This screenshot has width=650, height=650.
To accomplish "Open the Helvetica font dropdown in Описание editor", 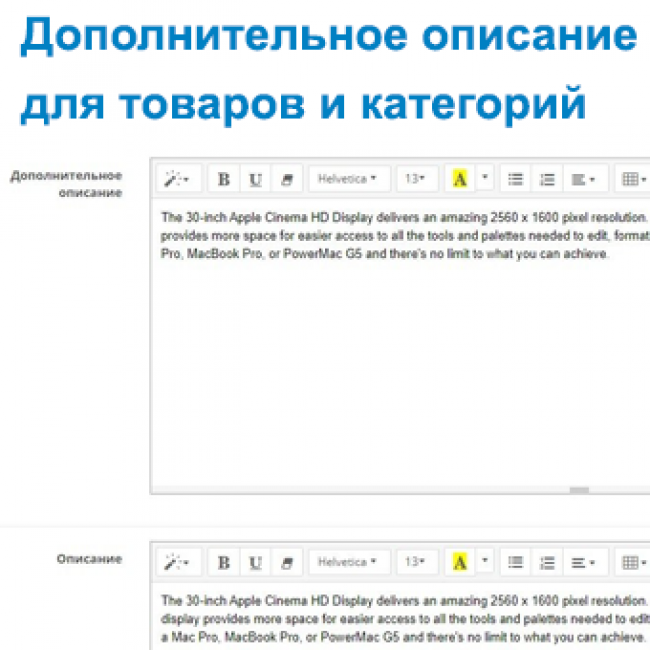I will pyautogui.click(x=347, y=563).
